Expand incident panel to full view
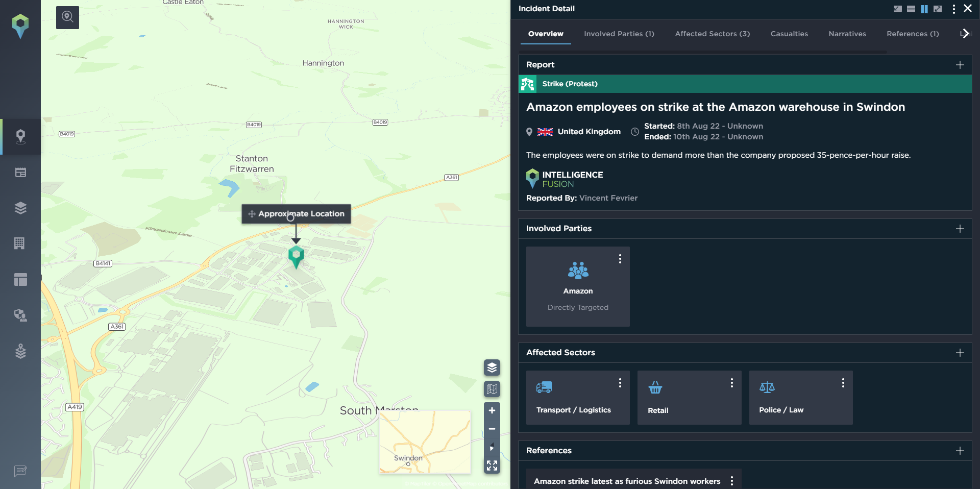 [938, 9]
